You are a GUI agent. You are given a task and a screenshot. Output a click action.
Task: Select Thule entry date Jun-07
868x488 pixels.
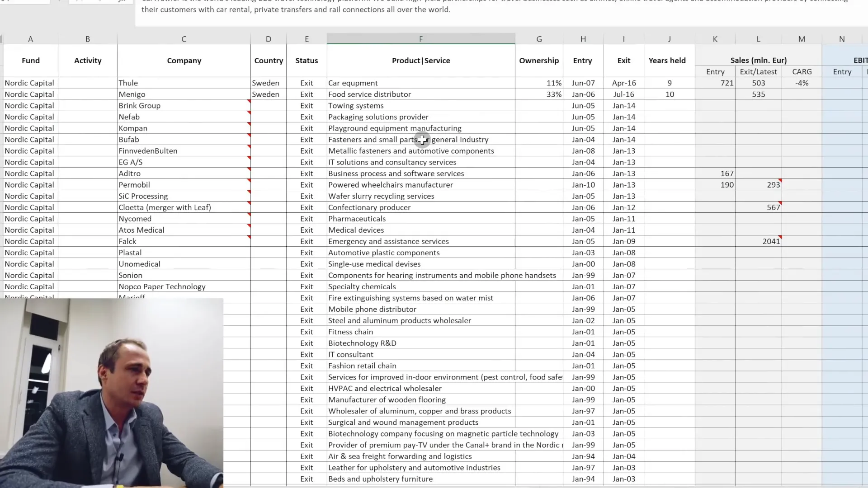point(583,83)
